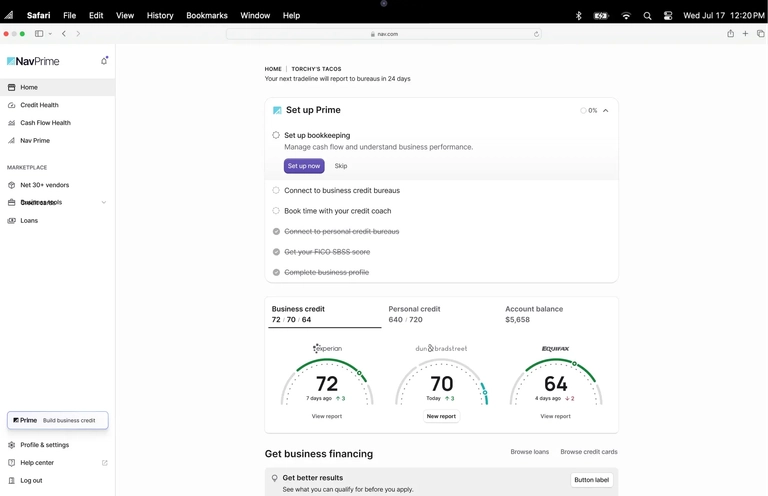Click the Set up now button
This screenshot has height=496, width=768.
(304, 166)
